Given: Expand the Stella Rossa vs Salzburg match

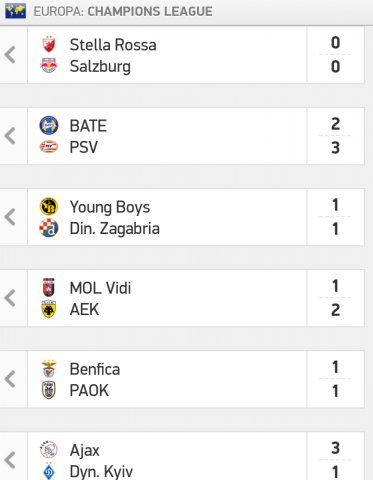Looking at the screenshot, I should 11,55.
